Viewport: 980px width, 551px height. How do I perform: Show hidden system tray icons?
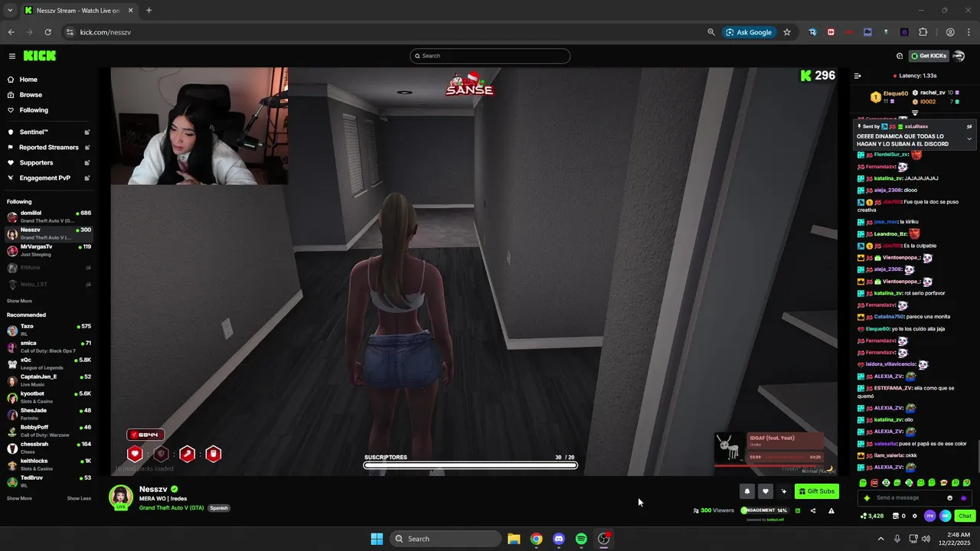(880, 539)
